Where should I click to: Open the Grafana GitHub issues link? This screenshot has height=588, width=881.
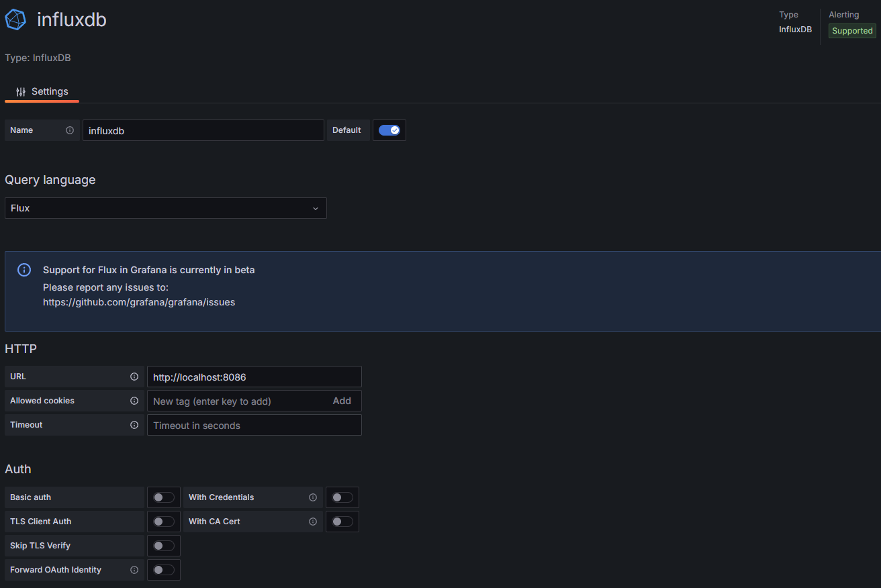tap(139, 302)
